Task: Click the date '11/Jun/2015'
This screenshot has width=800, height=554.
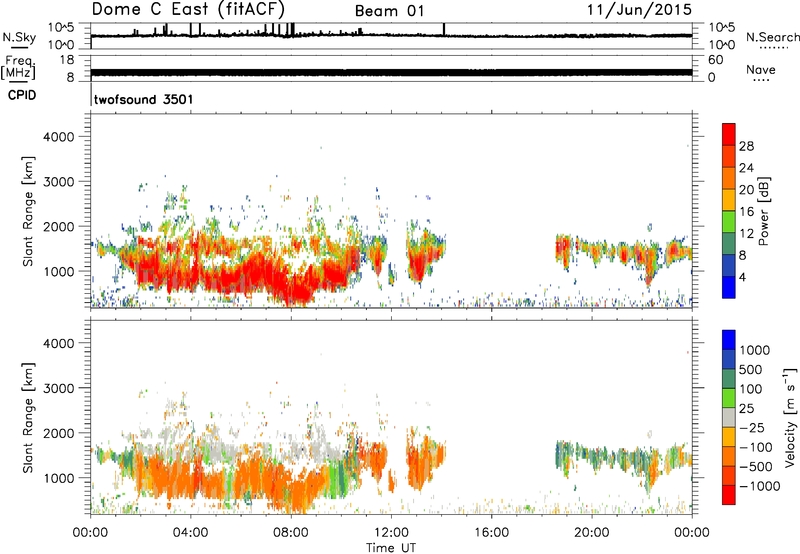Action: (639, 9)
